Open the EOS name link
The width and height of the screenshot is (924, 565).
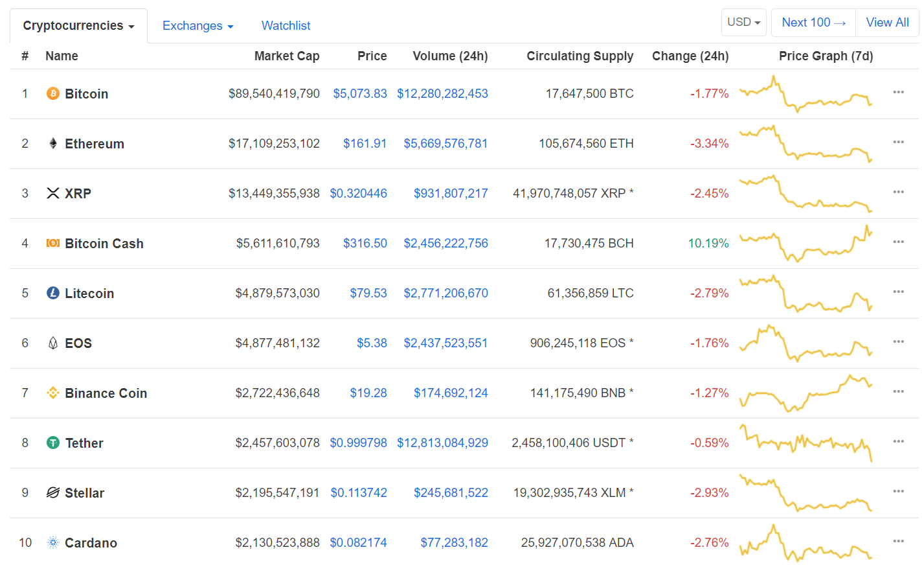tap(78, 343)
